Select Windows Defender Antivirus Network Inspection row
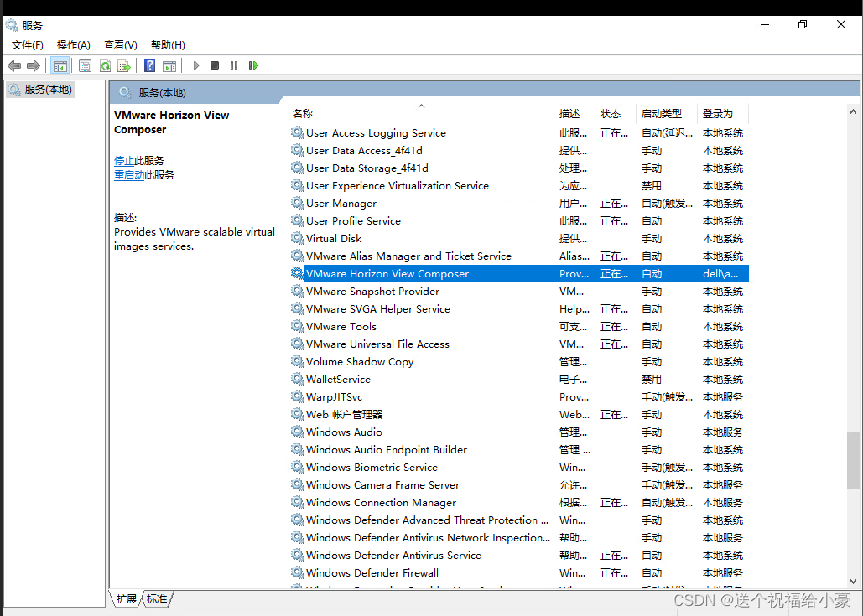Image resolution: width=863 pixels, height=616 pixels. coord(520,537)
